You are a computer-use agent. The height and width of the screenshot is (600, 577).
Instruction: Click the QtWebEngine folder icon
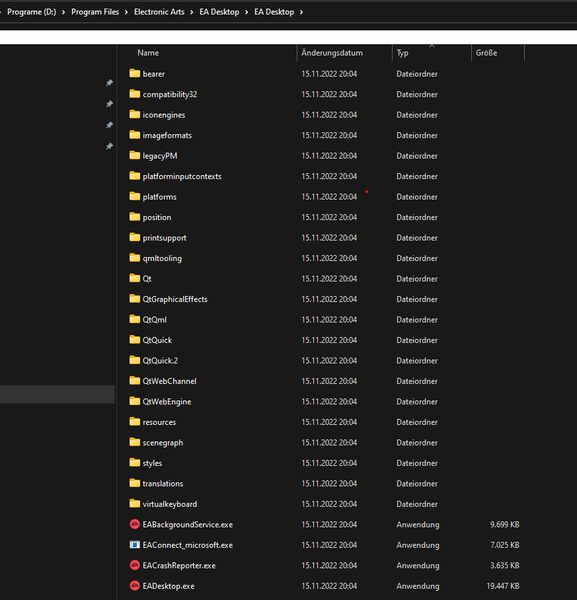click(x=134, y=401)
